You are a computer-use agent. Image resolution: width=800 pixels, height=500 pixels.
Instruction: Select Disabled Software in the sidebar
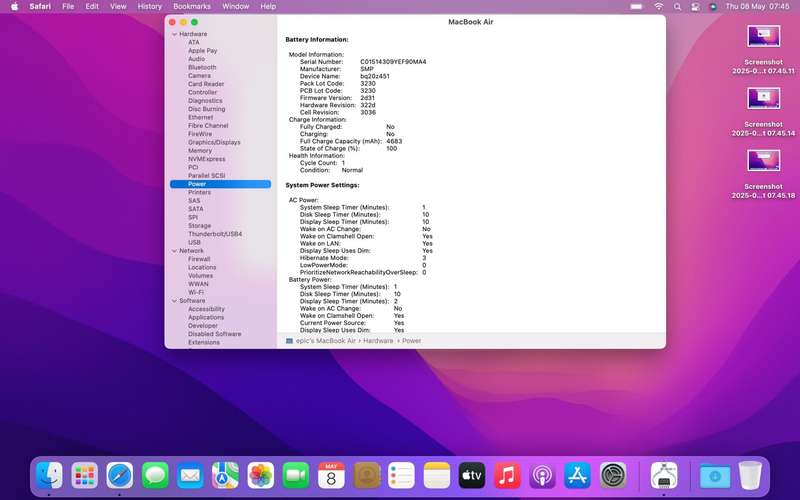point(215,334)
